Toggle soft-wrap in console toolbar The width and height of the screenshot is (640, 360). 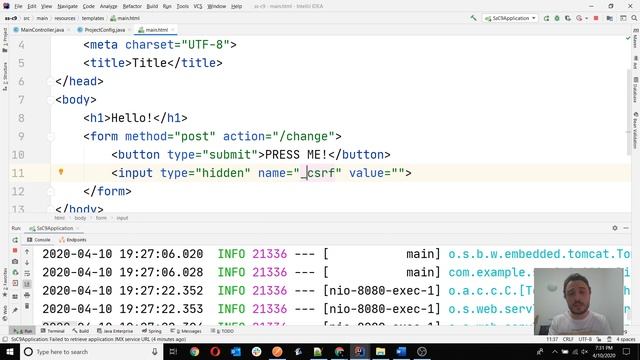(27, 273)
